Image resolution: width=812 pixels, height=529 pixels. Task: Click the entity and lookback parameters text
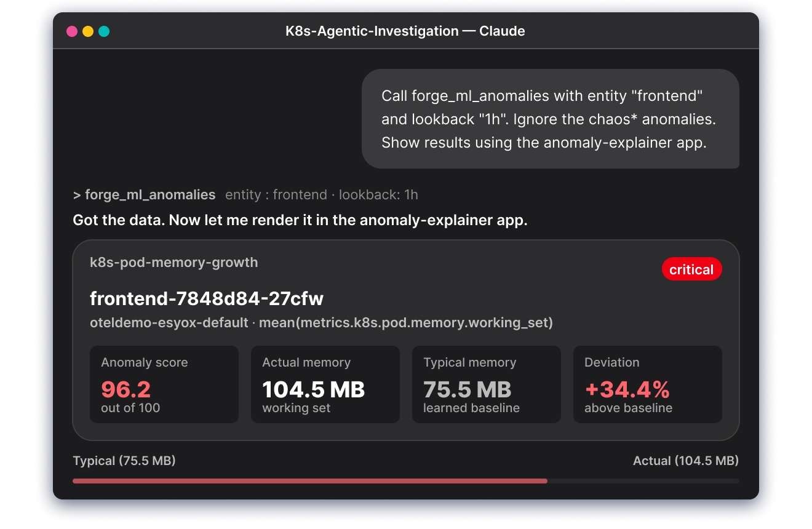pos(321,195)
